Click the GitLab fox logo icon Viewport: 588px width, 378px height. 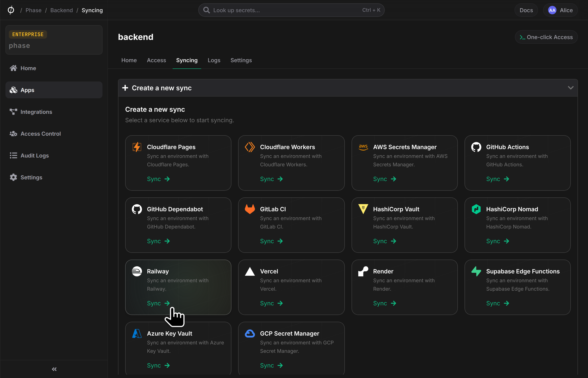[x=250, y=209]
